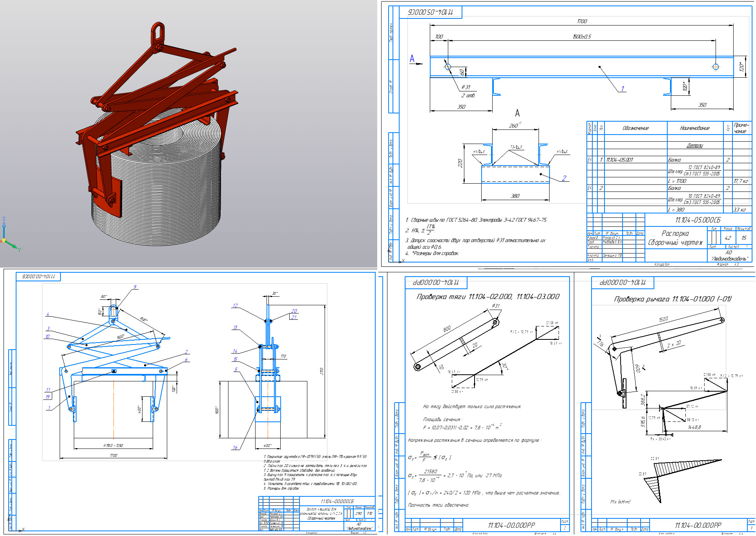Click the '100' dimension on the beam drawing

point(439,36)
